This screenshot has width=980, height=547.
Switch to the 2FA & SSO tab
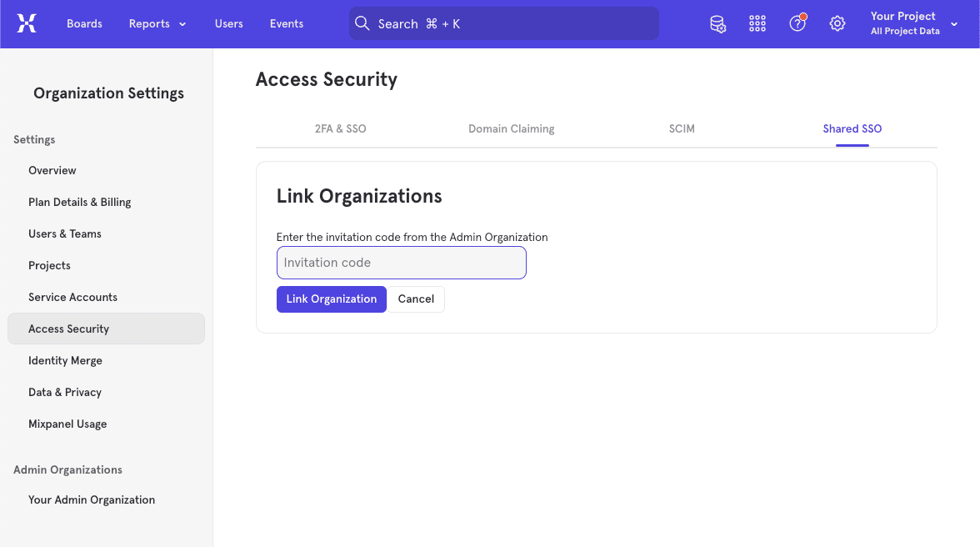340,128
